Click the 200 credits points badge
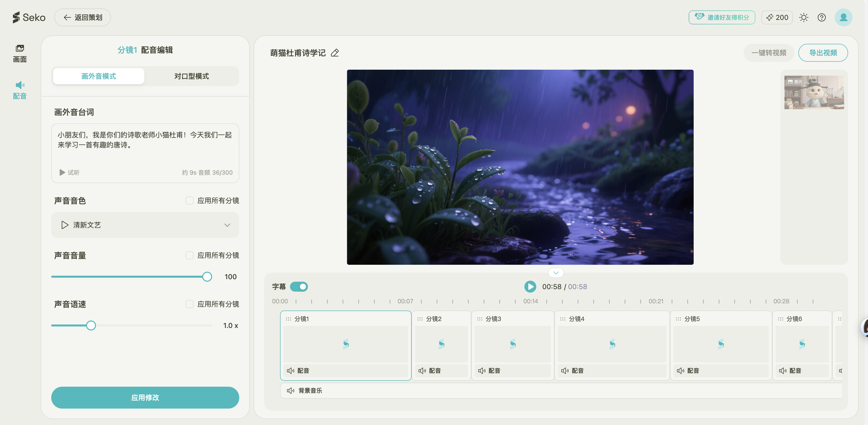This screenshot has height=425, width=868. (777, 17)
